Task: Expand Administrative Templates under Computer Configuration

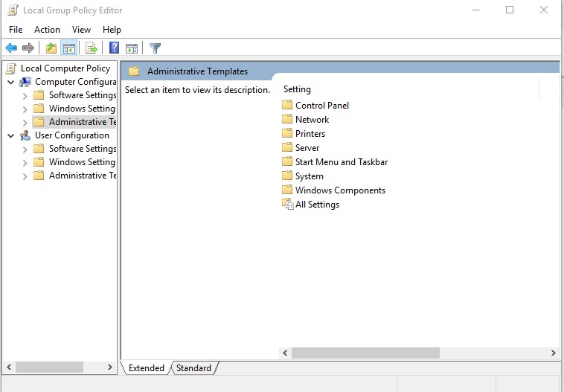Action: coord(25,123)
